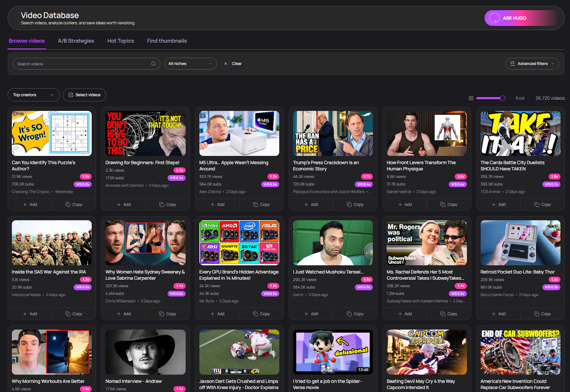
Task: Click in the Search videos field
Action: [x=87, y=64]
